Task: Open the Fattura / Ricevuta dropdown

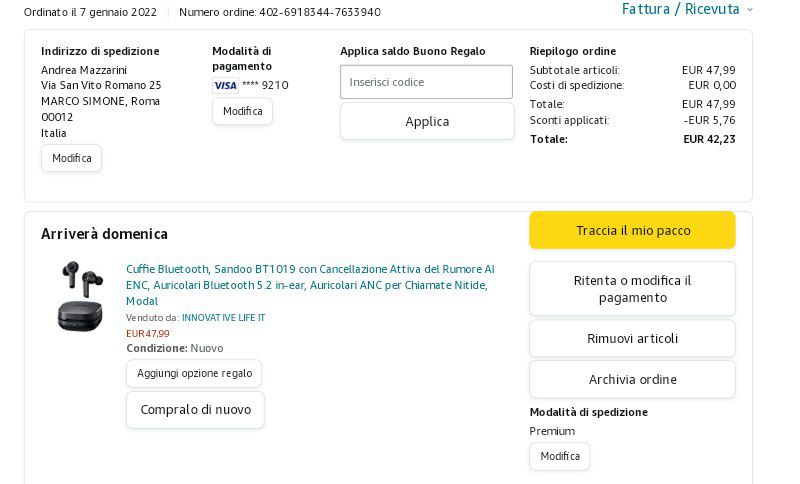Action: 687,9
